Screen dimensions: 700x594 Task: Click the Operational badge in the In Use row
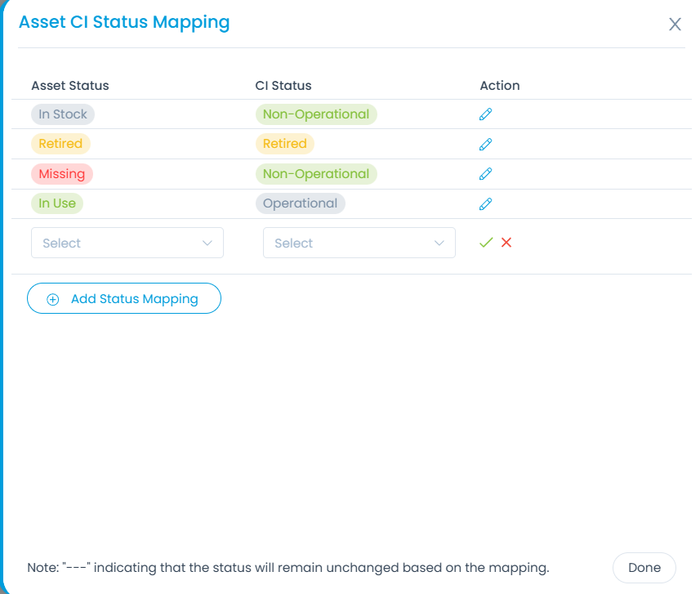point(300,203)
